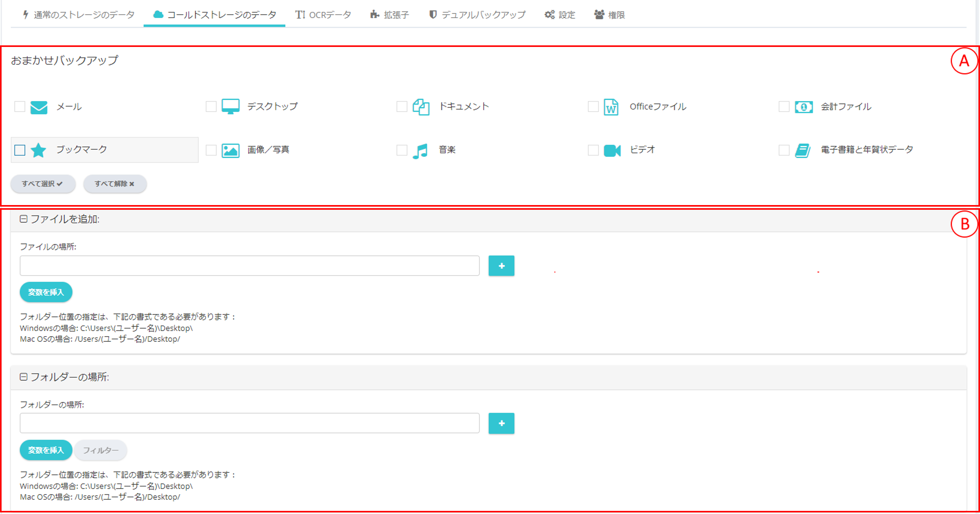The width and height of the screenshot is (980, 514).
Task: Click the gears settings icon
Action: [x=550, y=14]
